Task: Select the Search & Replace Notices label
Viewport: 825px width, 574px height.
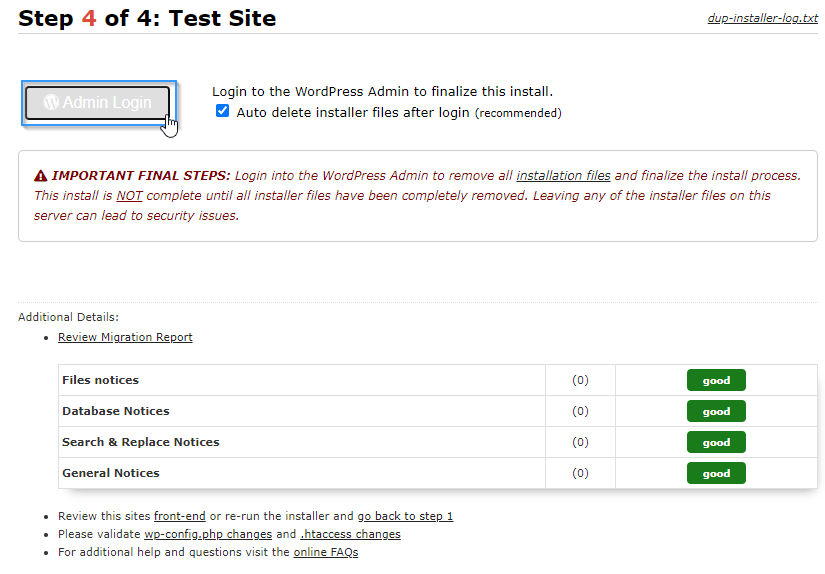Action: 140,442
